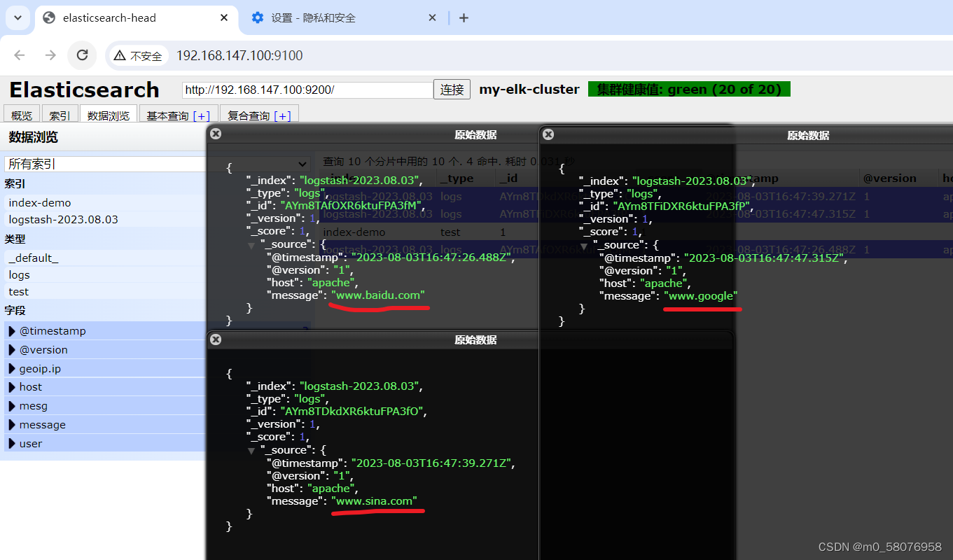The image size is (953, 560).
Task: Click the 原始数据 title of sina dialog
Action: click(x=475, y=340)
